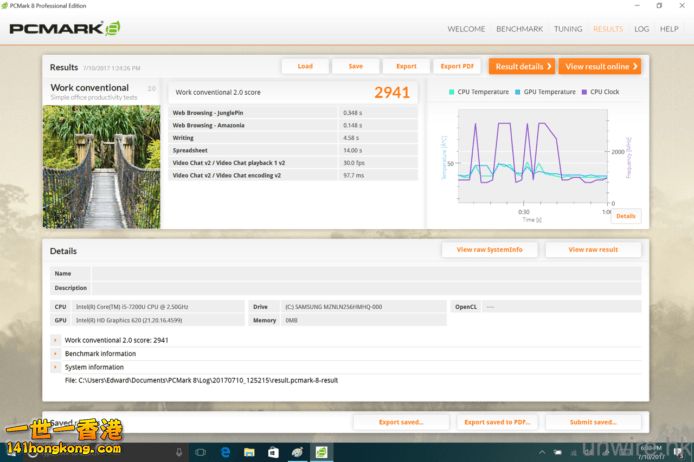The image size is (694, 462).
Task: Click View raw SystemInfo
Action: [x=490, y=250]
